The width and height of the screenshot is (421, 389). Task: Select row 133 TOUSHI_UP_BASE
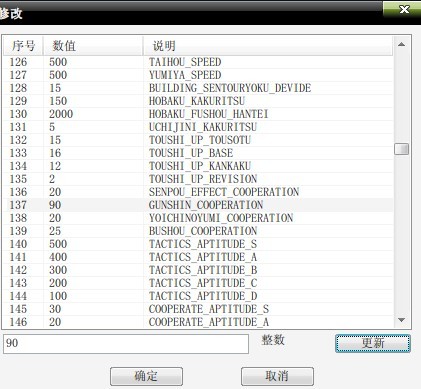coord(198,153)
